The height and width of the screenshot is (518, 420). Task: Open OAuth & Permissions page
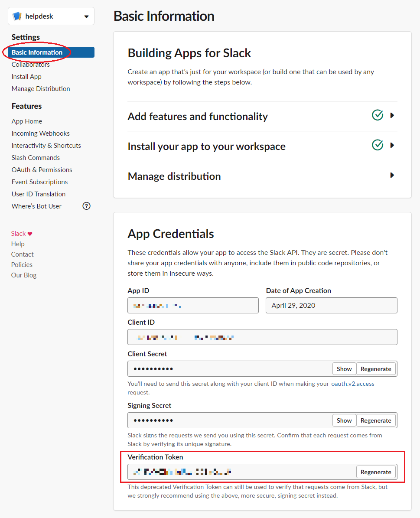[42, 170]
